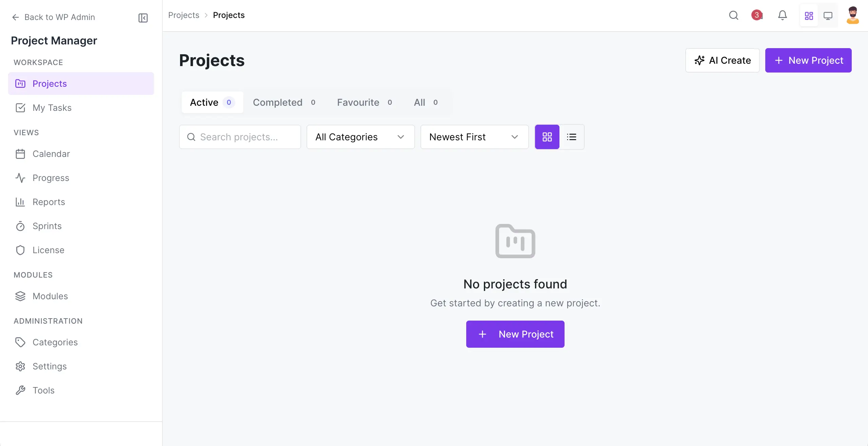Open global search in the top bar
The width and height of the screenshot is (868, 446).
click(733, 15)
